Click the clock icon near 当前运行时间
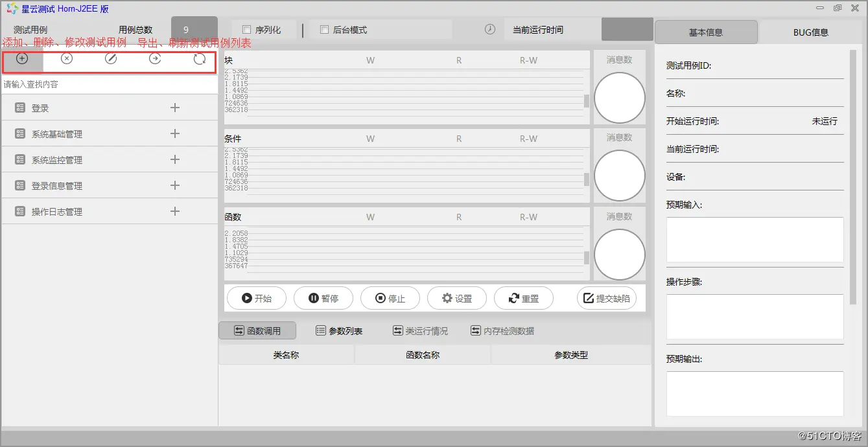The image size is (868, 447). click(x=490, y=29)
